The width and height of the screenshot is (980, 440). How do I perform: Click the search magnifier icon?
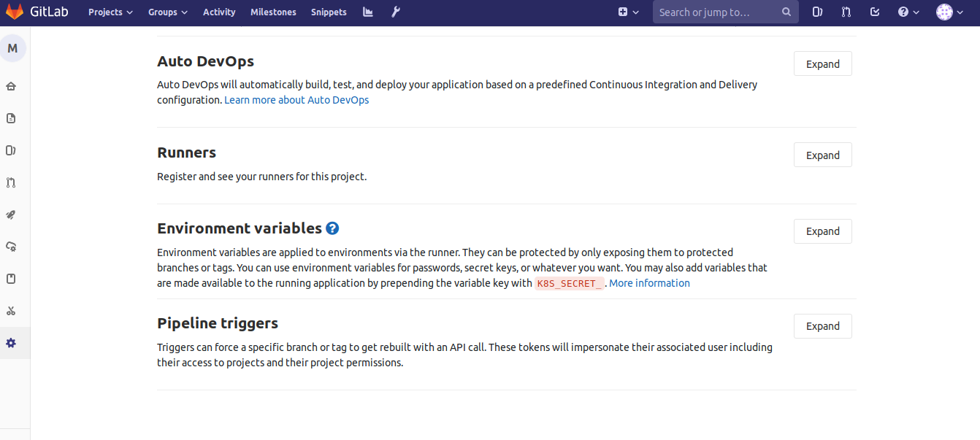pos(786,12)
